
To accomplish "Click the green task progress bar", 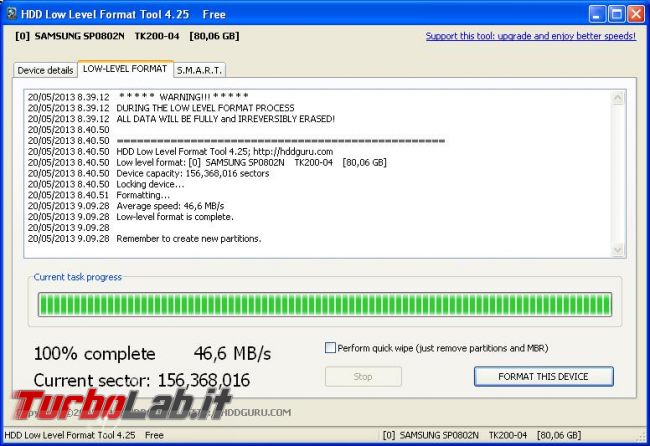I will point(325,304).
